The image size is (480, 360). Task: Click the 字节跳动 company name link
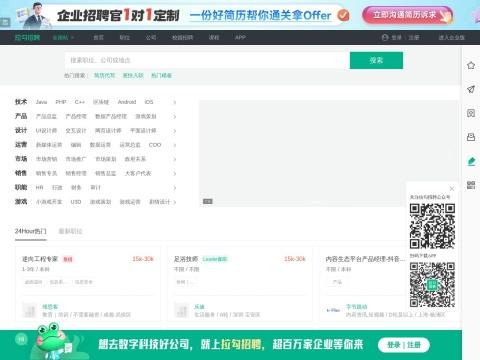356,307
